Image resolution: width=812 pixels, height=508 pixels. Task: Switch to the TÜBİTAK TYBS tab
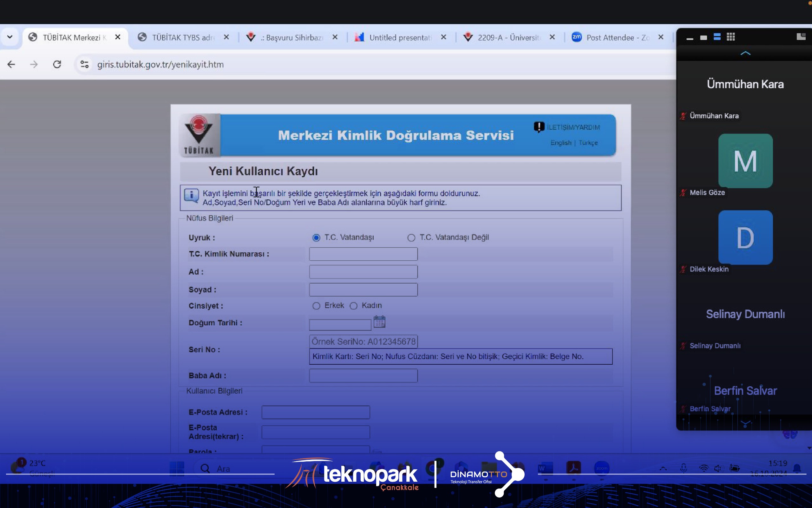pyautogui.click(x=183, y=37)
